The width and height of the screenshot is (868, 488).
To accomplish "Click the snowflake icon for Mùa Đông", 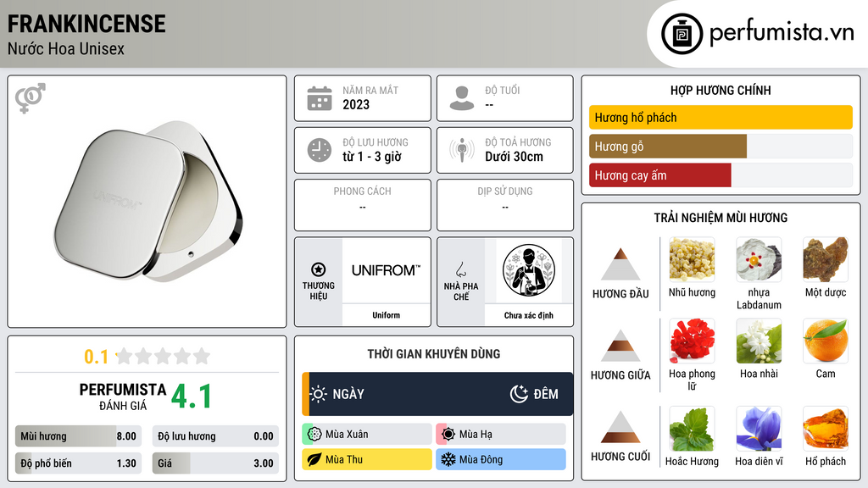I will [448, 459].
